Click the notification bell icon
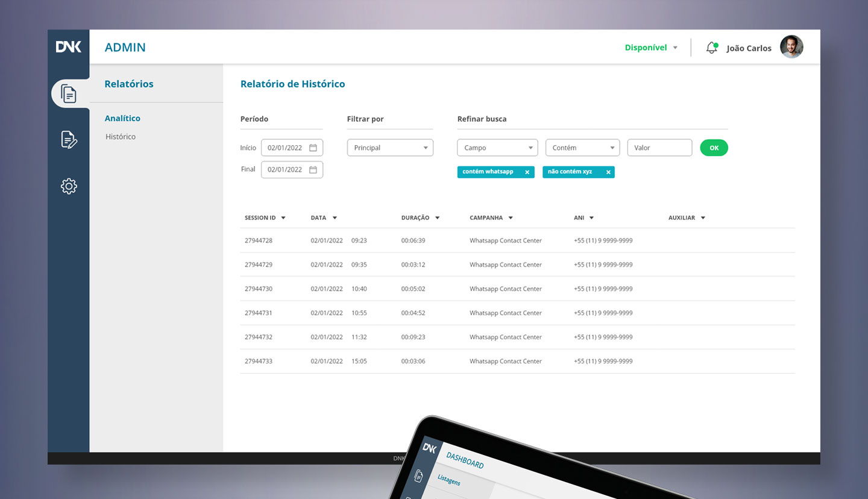The height and width of the screenshot is (499, 868). 712,48
